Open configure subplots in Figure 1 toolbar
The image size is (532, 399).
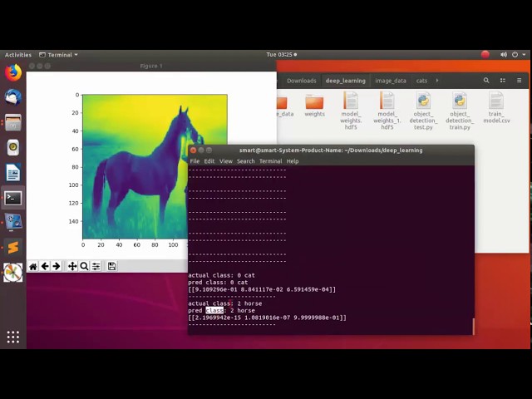(x=96, y=266)
